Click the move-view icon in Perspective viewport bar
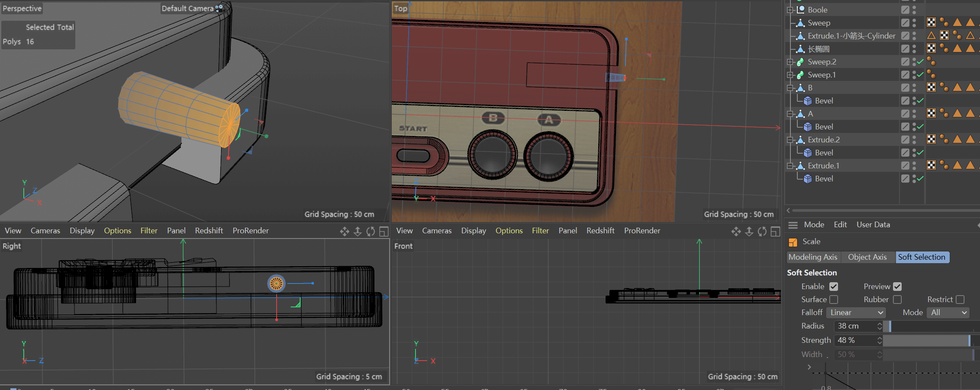This screenshot has width=980, height=390. [x=345, y=232]
